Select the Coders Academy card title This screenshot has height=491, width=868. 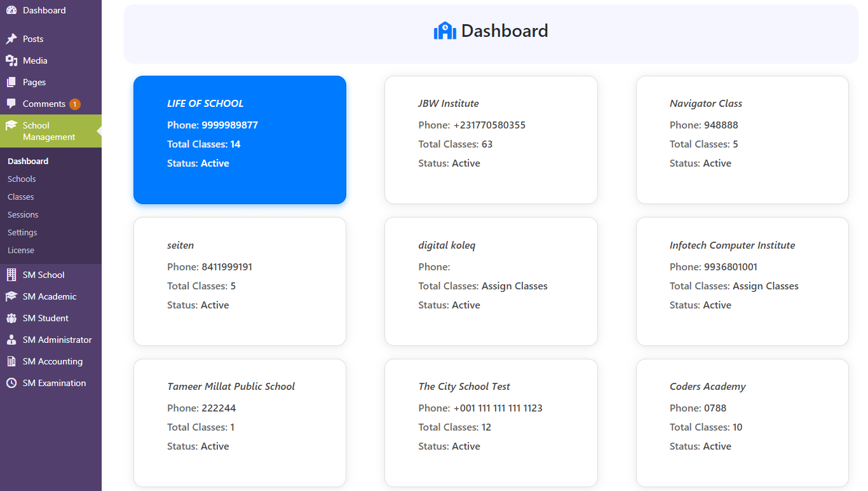click(x=708, y=386)
